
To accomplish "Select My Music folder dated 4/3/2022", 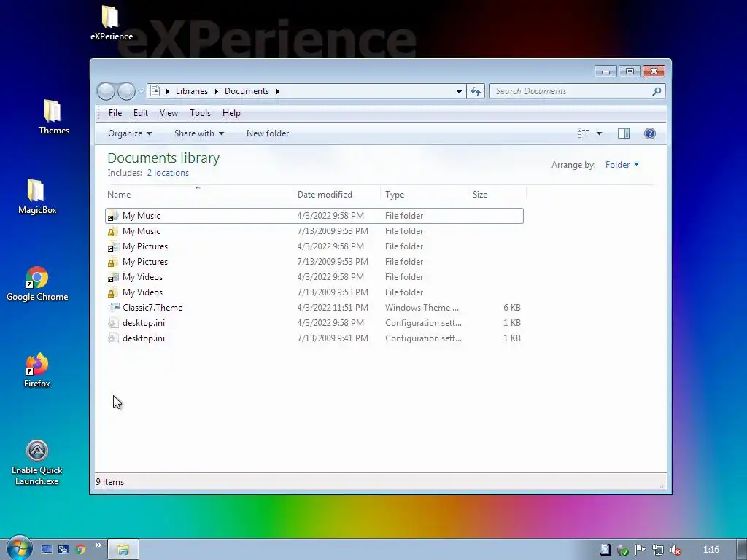I will [x=314, y=216].
